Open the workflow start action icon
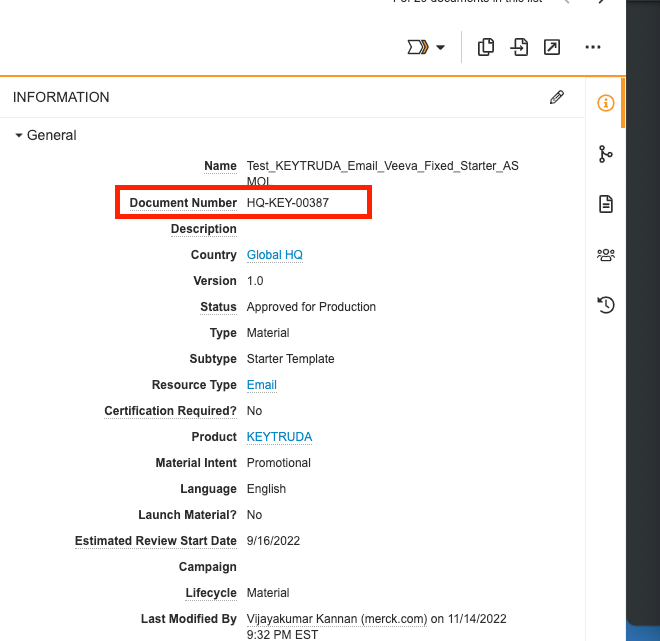This screenshot has width=660, height=641. (418, 47)
